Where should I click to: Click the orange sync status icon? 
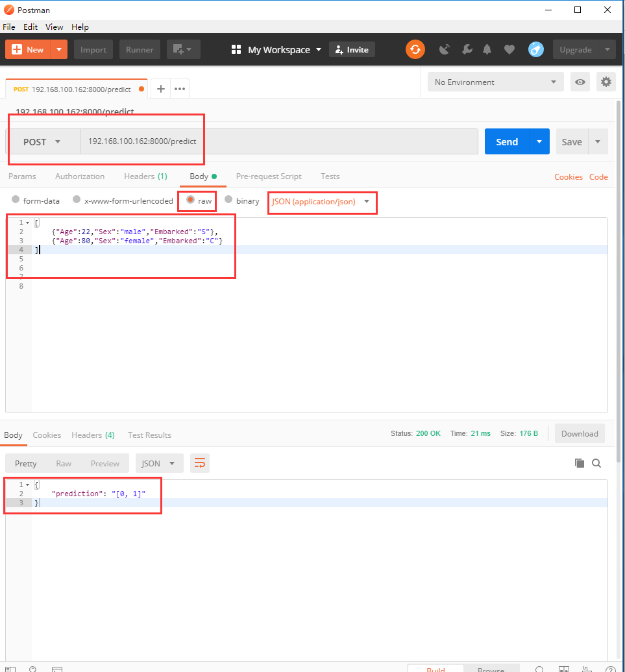point(415,49)
